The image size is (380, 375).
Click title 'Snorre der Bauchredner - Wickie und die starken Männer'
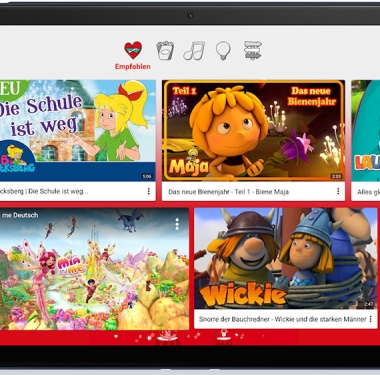tap(283, 319)
